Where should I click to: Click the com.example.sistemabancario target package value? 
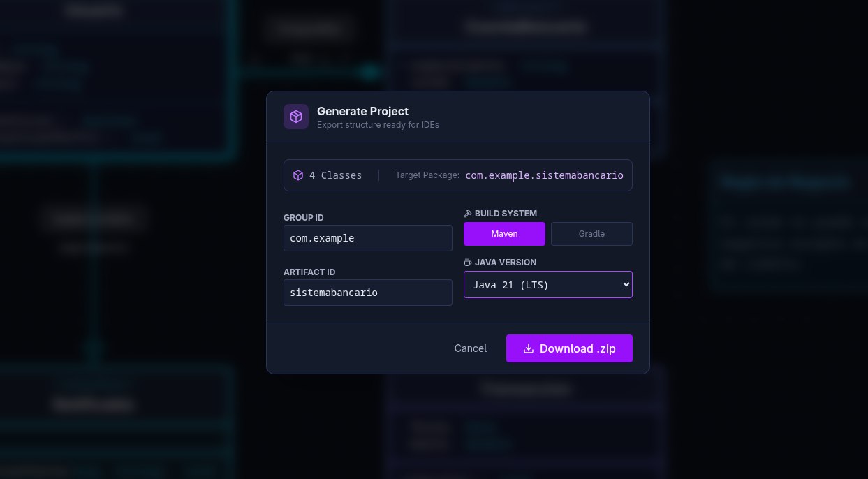tap(544, 175)
